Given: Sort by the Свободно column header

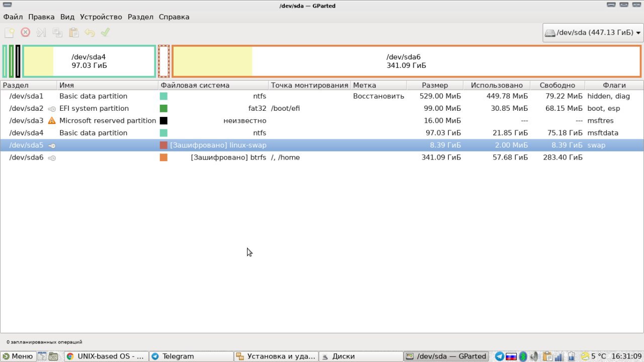Looking at the screenshot, I should click(x=558, y=86).
